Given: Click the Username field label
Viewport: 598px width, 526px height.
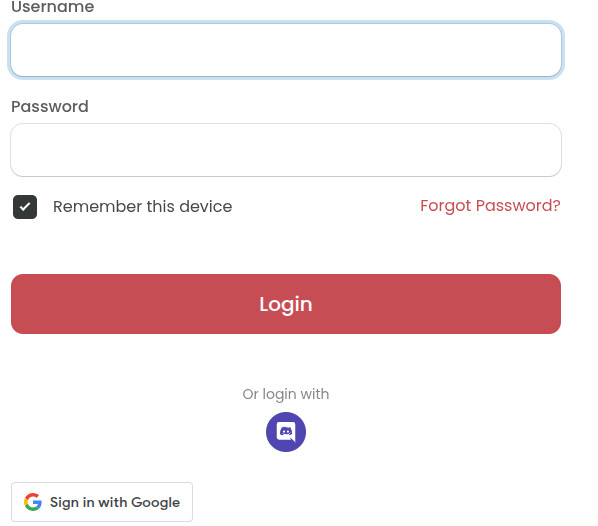Looking at the screenshot, I should point(53,7).
